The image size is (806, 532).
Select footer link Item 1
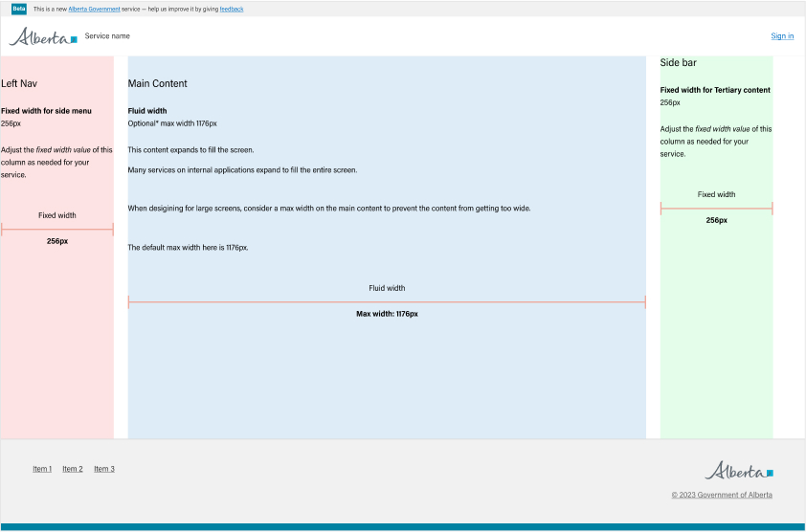point(42,469)
